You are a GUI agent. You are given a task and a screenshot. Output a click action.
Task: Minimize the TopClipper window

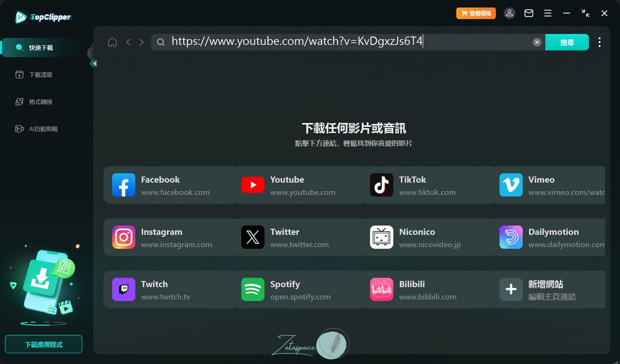[567, 14]
